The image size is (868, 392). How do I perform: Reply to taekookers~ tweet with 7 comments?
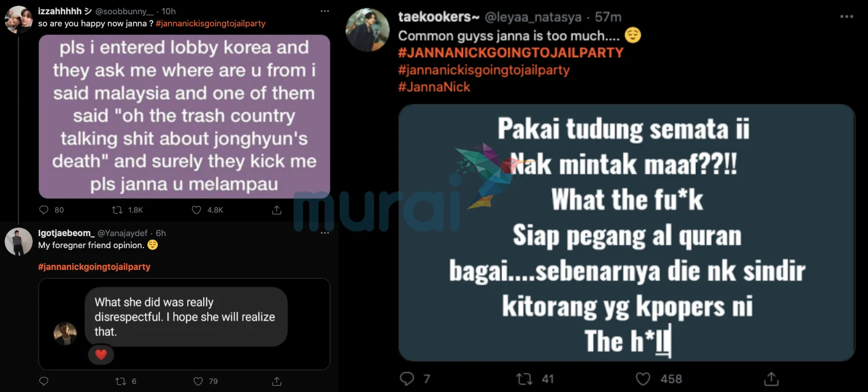pos(407,379)
